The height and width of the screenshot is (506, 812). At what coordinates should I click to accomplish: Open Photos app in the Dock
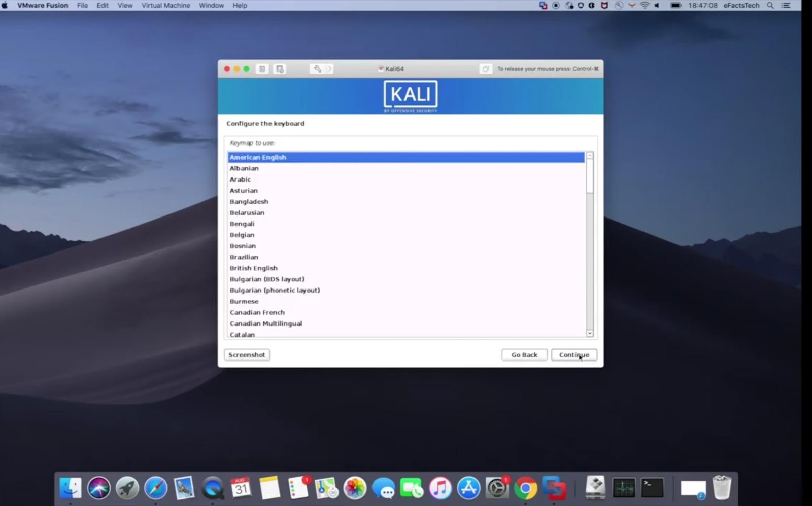355,488
